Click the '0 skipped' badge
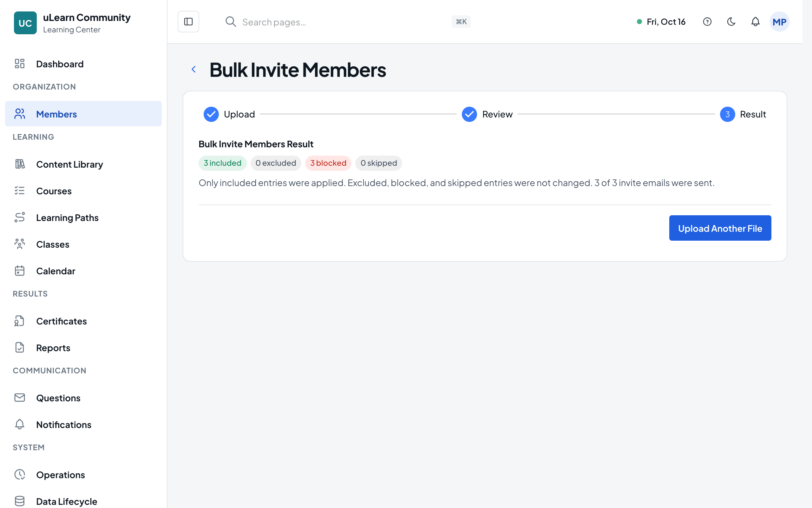 pos(378,163)
